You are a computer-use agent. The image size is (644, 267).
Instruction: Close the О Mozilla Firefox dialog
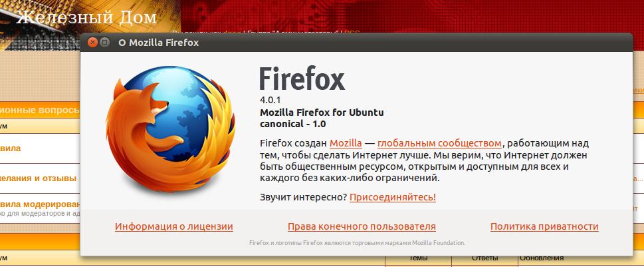(92, 42)
